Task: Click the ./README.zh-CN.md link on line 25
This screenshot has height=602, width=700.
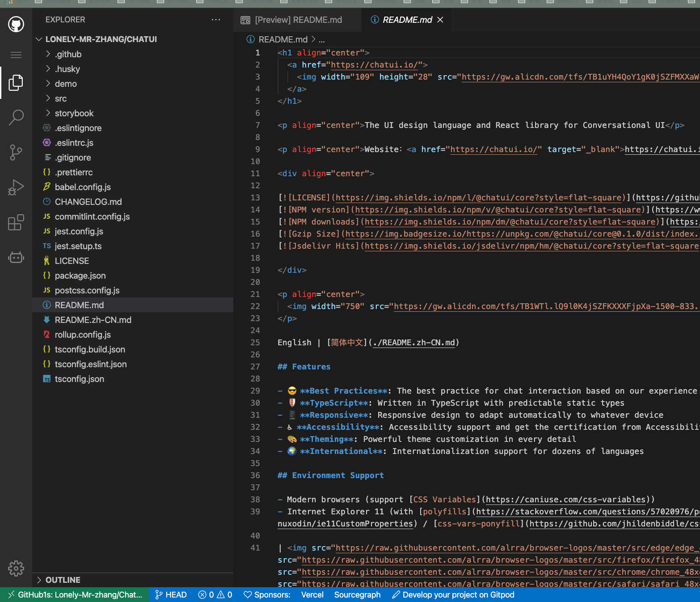Action: (413, 343)
